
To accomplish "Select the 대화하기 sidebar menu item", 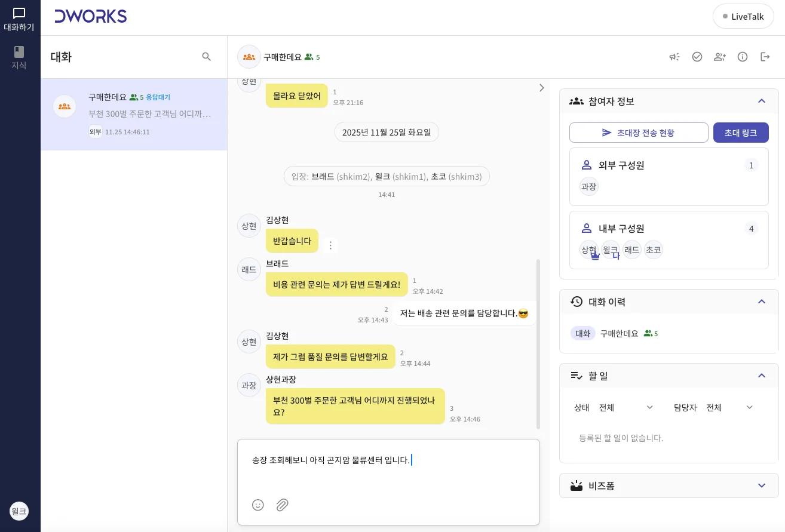I will point(19,19).
